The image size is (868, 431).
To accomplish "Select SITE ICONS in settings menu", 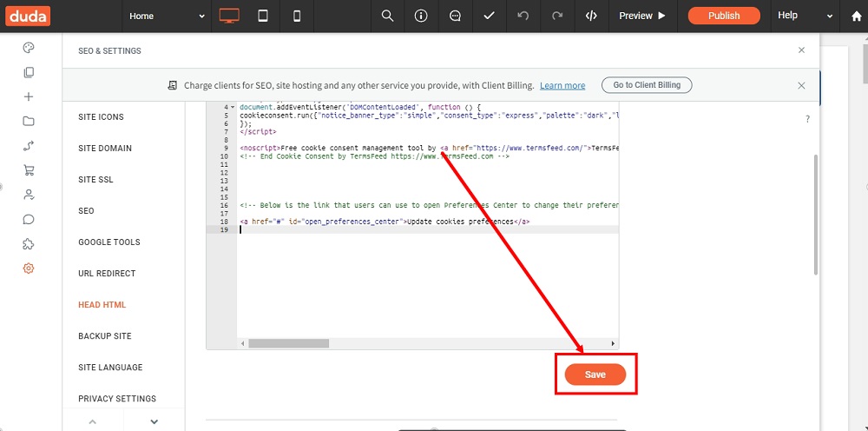I will coord(102,117).
